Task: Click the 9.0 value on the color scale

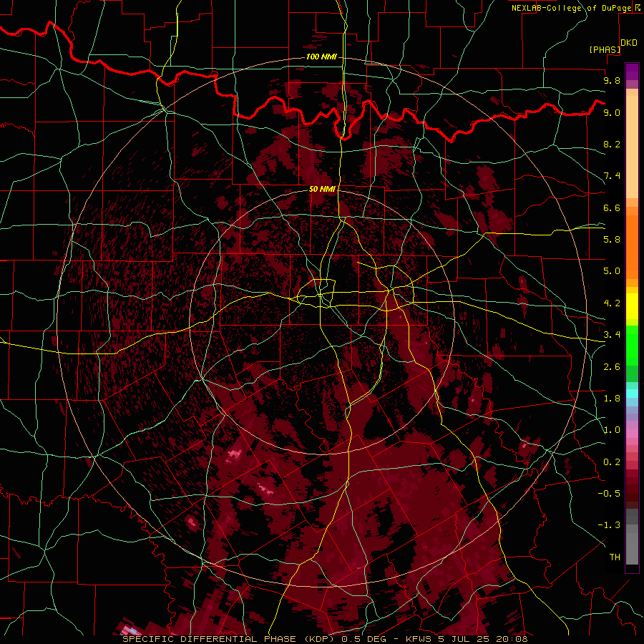Action: [x=612, y=112]
